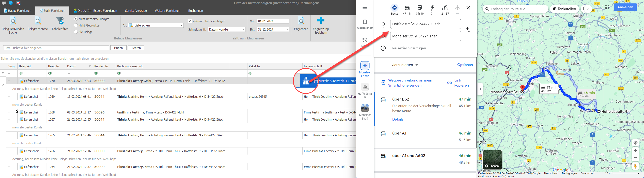Open Service Verträge tab
The height and width of the screenshot is (178, 644).
click(x=136, y=11)
